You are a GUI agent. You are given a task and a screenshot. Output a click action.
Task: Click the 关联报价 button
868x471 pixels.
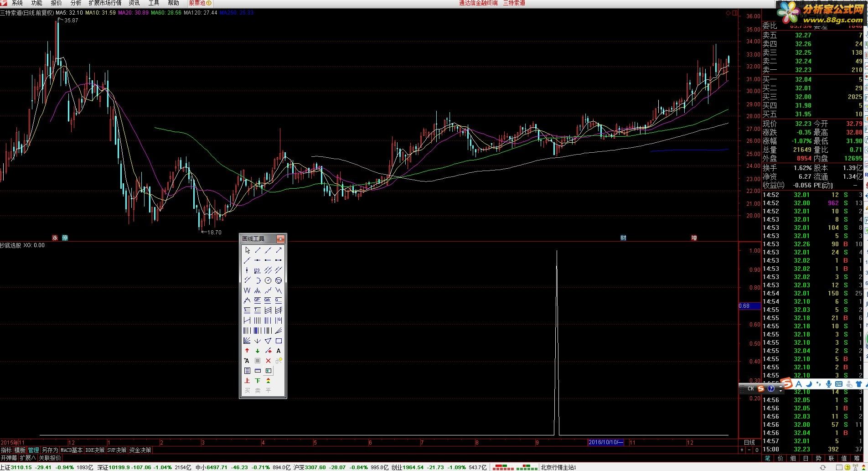50,458
